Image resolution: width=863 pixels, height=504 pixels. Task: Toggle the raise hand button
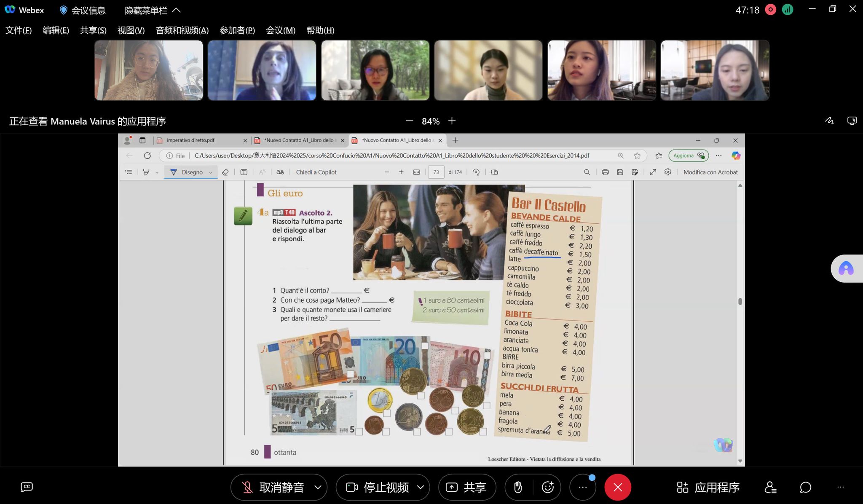point(518,487)
